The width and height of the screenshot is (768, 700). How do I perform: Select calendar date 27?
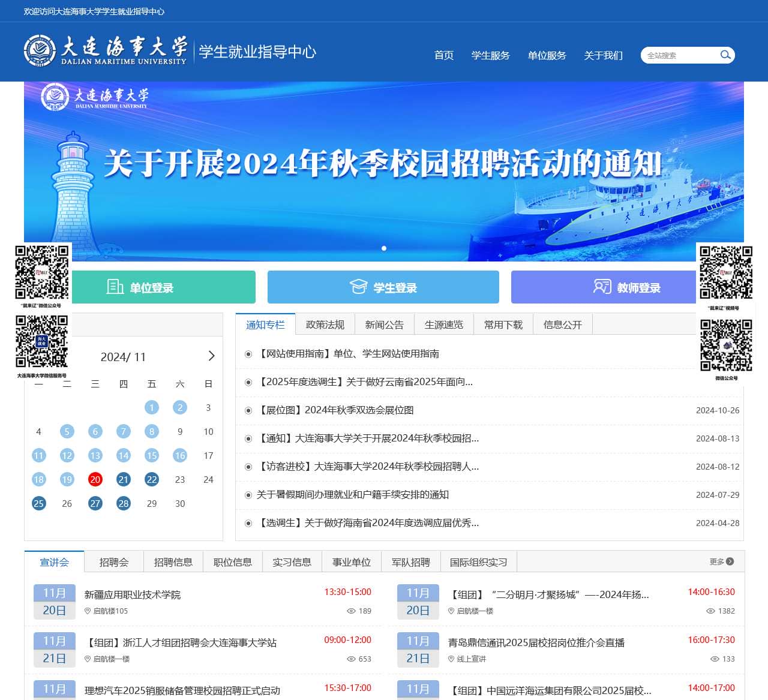coord(95,503)
